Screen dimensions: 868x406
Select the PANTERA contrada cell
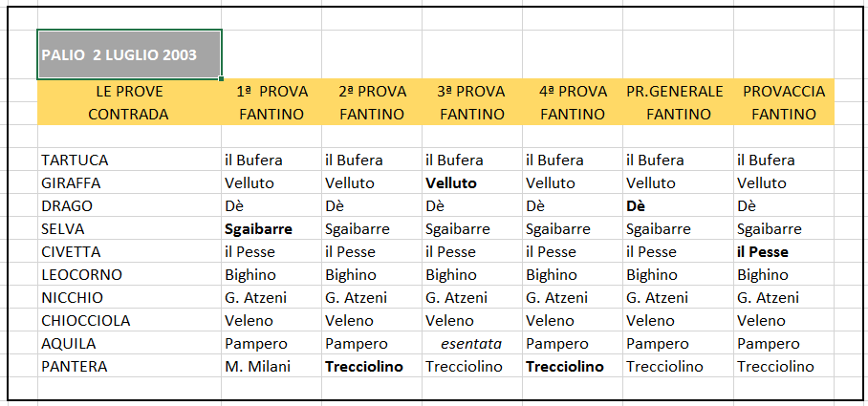pos(130,367)
